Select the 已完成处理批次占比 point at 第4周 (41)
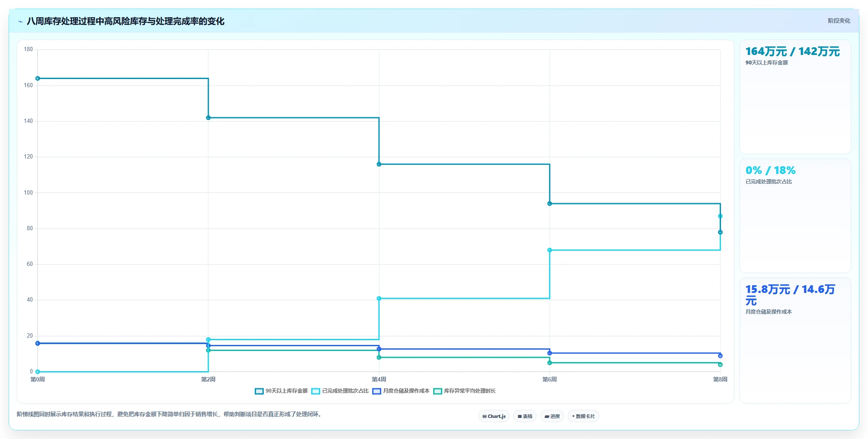The width and height of the screenshot is (868, 439). tap(379, 298)
